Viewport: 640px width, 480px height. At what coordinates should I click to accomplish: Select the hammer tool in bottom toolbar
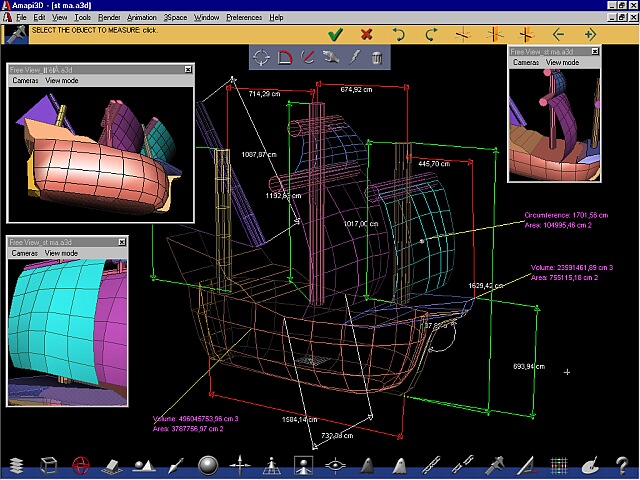494,465
